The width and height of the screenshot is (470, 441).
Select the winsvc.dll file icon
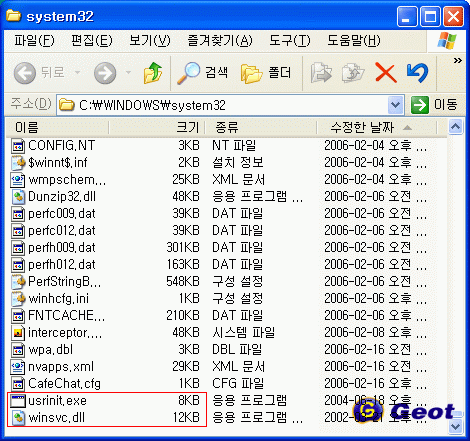pos(18,418)
